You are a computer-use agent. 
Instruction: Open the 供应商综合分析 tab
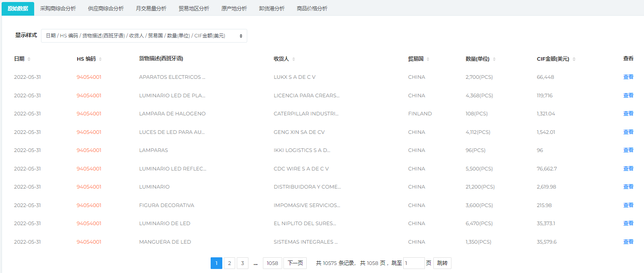tap(106, 8)
